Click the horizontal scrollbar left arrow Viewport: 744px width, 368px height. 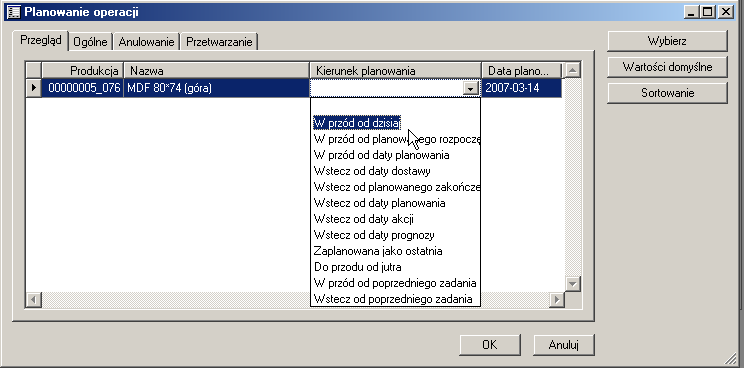coord(33,300)
